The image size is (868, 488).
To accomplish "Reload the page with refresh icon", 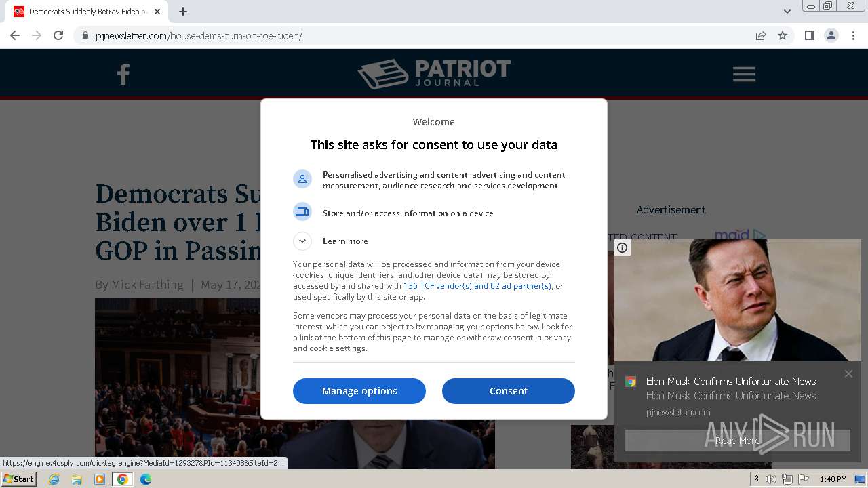I will pos(58,35).
